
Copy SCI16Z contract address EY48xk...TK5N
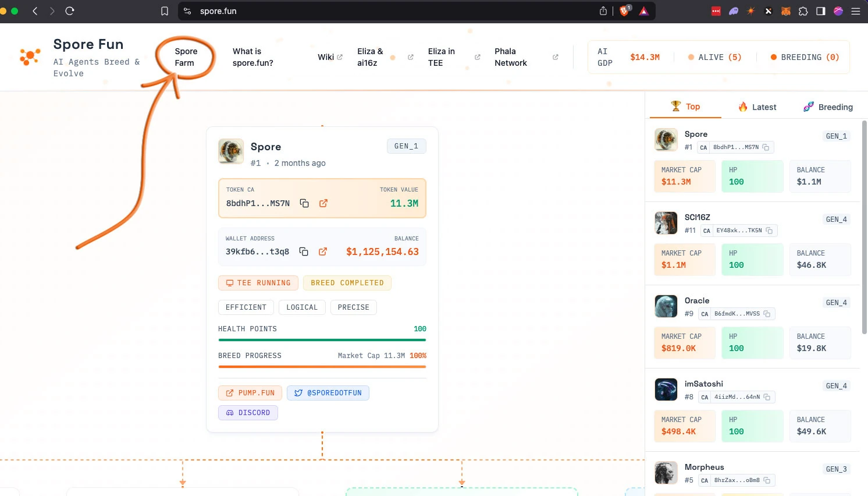(770, 231)
